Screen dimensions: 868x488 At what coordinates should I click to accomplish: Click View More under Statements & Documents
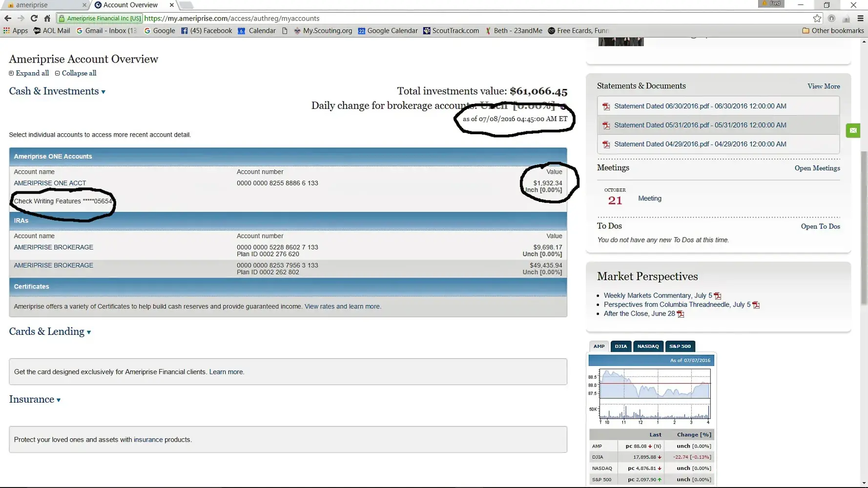[823, 86]
